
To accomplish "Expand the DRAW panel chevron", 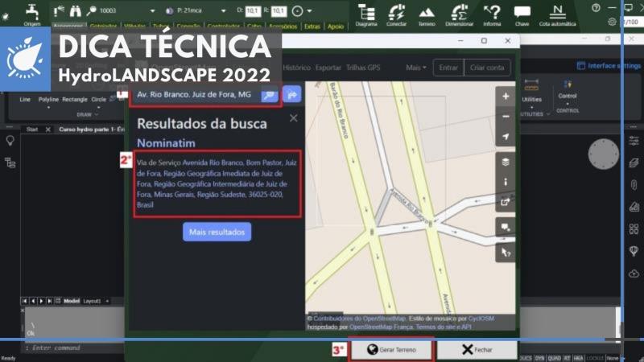I will [x=97, y=114].
